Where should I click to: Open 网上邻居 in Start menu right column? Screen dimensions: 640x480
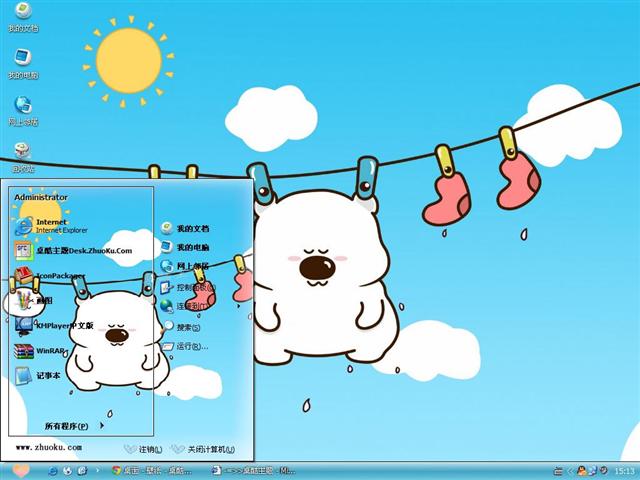[x=185, y=266]
